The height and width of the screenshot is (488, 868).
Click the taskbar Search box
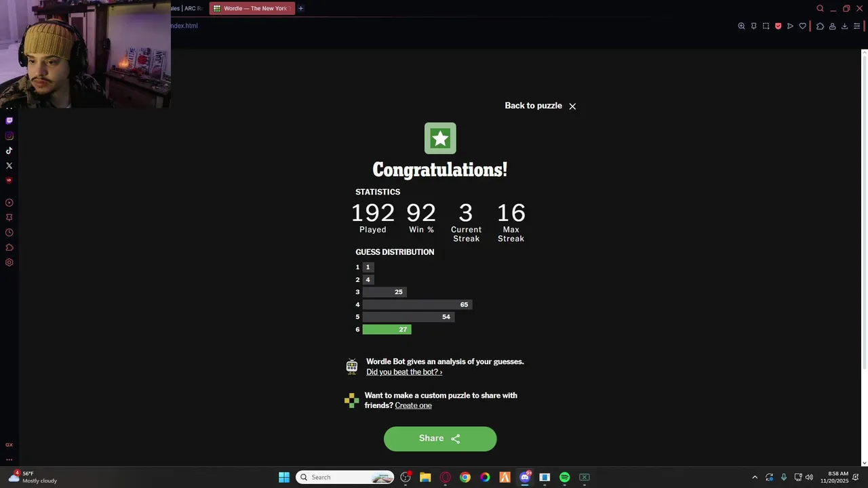345,477
